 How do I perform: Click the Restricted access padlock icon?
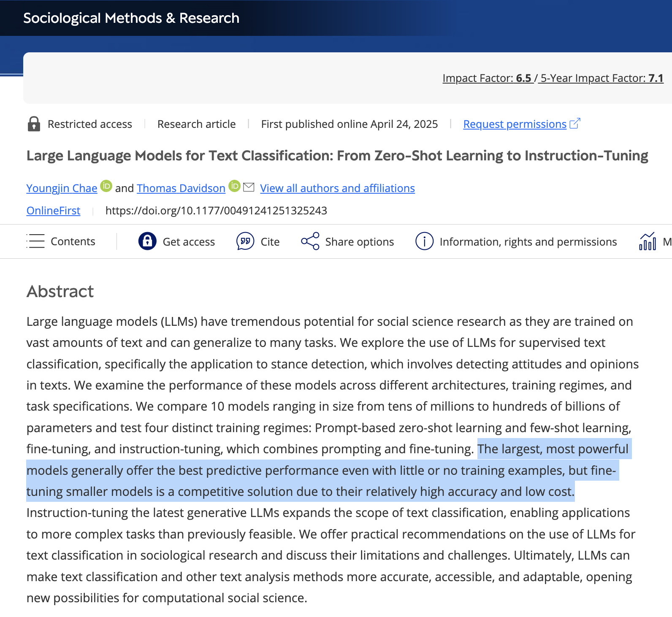coord(34,124)
